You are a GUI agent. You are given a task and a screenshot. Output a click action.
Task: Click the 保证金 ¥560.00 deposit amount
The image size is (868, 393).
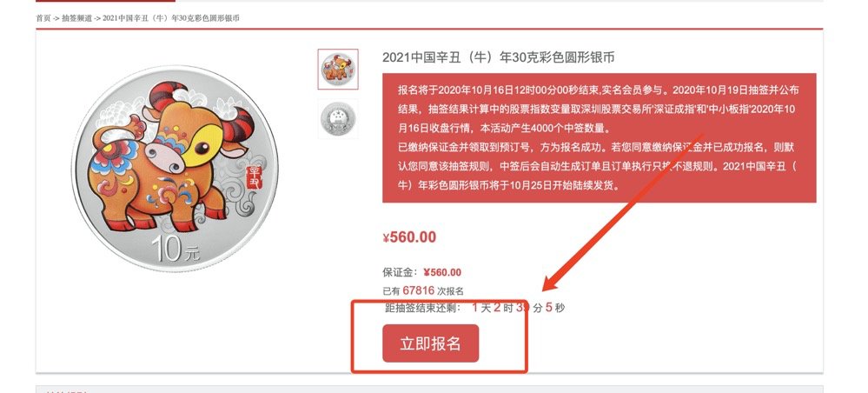point(442,272)
